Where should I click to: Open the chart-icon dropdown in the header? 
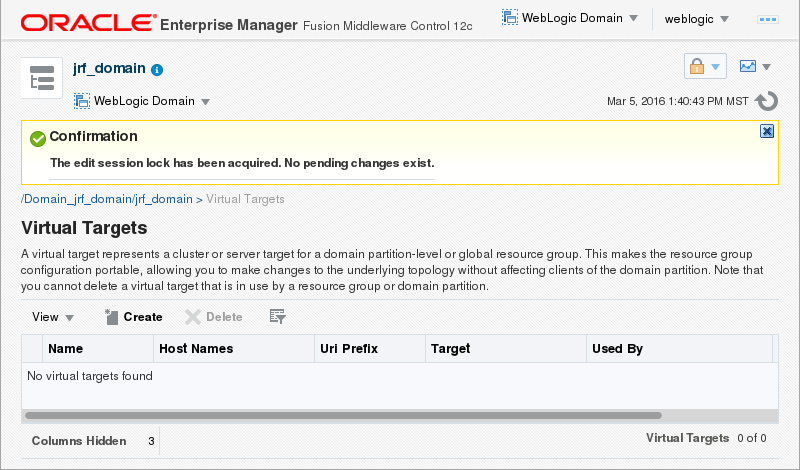pos(755,67)
